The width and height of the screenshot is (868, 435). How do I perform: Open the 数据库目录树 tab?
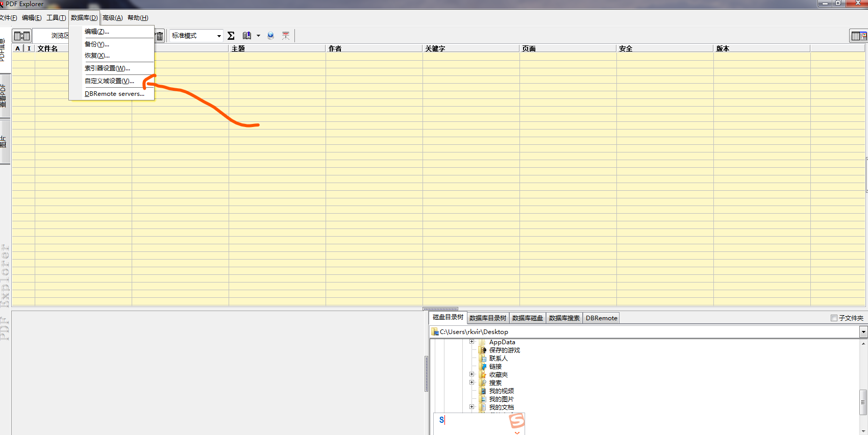pyautogui.click(x=487, y=318)
